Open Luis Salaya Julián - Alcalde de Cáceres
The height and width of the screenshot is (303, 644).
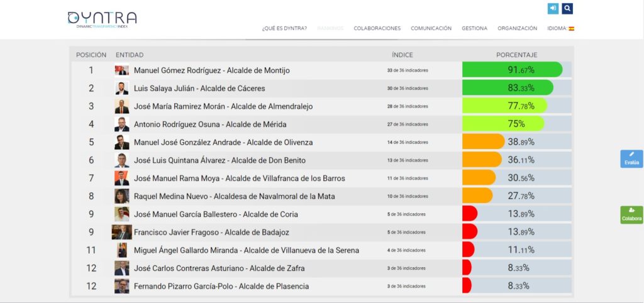[x=199, y=89]
